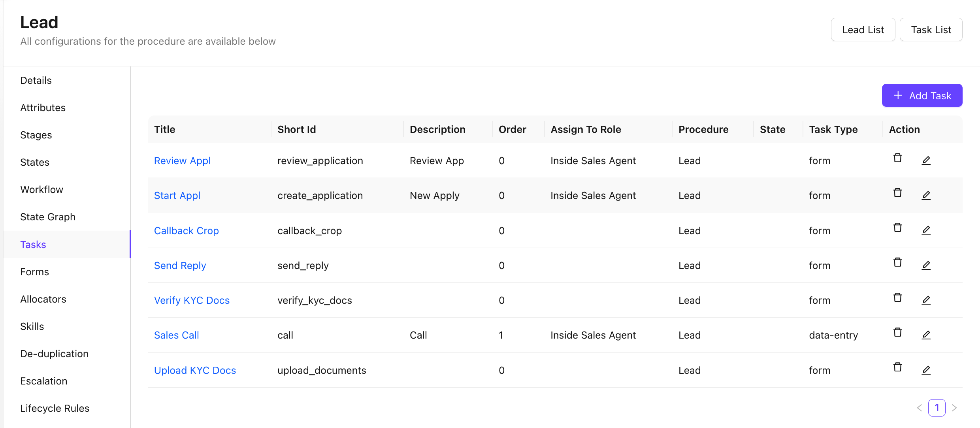The height and width of the screenshot is (428, 980).
Task: Select Lifecycle Rules in sidebar
Action: pyautogui.click(x=55, y=408)
